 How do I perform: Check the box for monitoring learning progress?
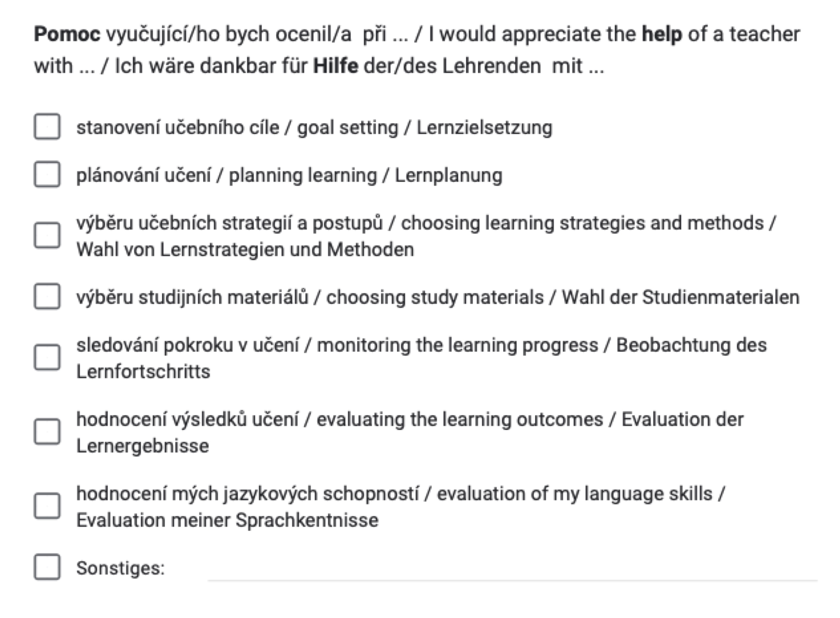pyautogui.click(x=47, y=357)
